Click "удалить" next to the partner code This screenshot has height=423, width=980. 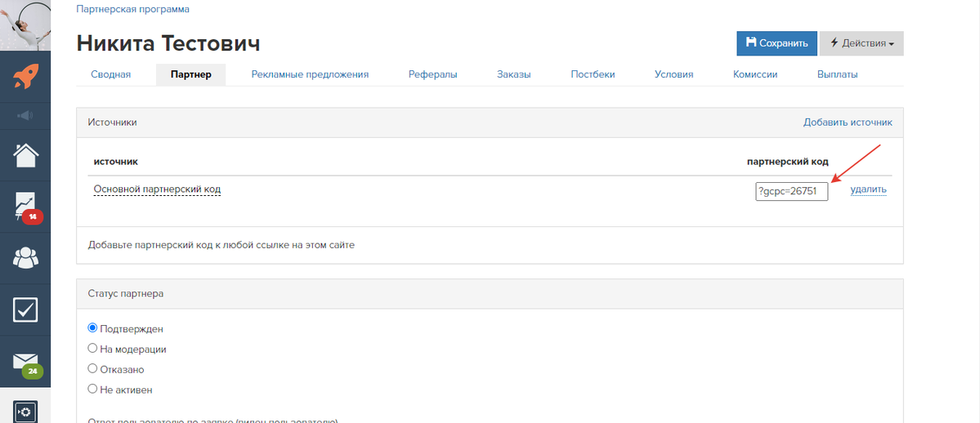click(x=868, y=189)
